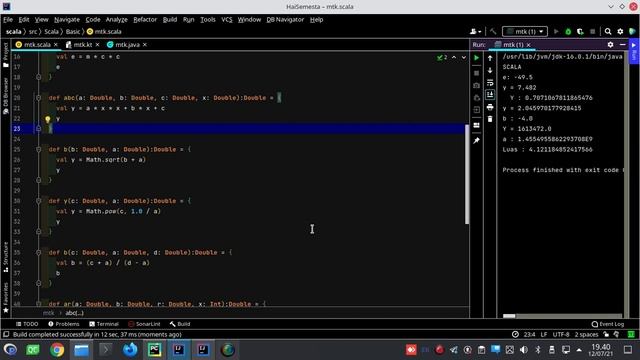640x360 pixels.
Task: Open the SonarLint tool window
Action: [144, 324]
